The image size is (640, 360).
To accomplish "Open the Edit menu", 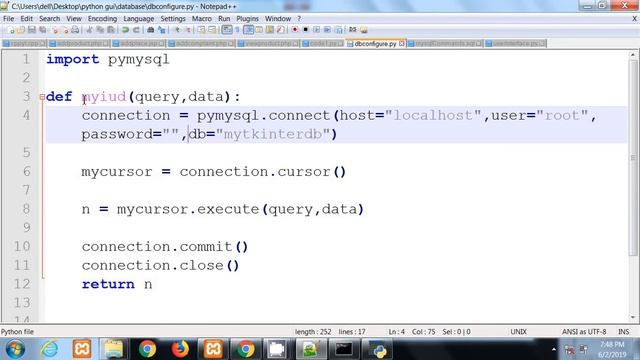I will (x=27, y=19).
